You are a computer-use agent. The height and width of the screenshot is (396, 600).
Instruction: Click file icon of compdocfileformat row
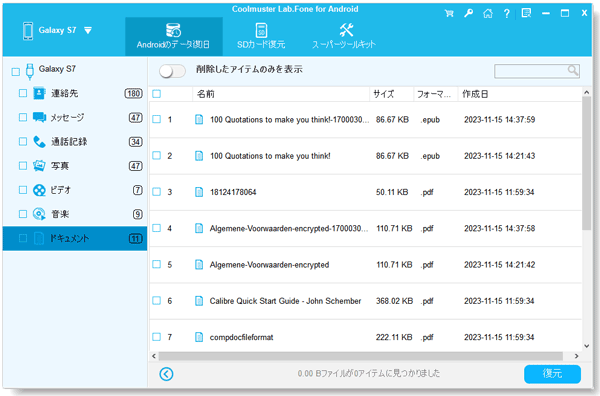[x=199, y=337]
